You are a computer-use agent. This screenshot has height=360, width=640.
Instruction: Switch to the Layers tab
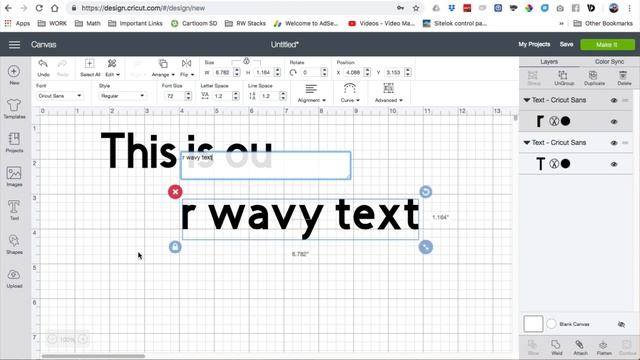[x=549, y=62]
